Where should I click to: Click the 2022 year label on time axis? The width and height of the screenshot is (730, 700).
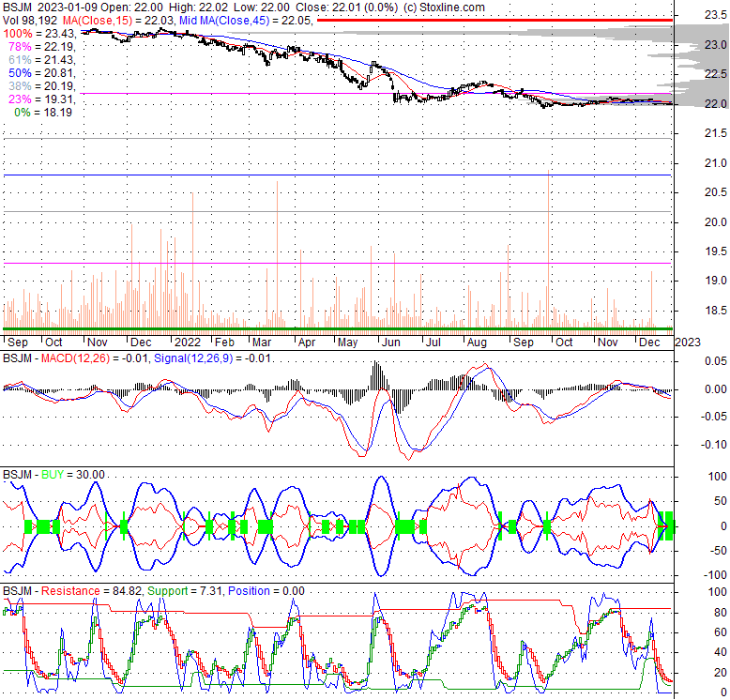(x=187, y=342)
